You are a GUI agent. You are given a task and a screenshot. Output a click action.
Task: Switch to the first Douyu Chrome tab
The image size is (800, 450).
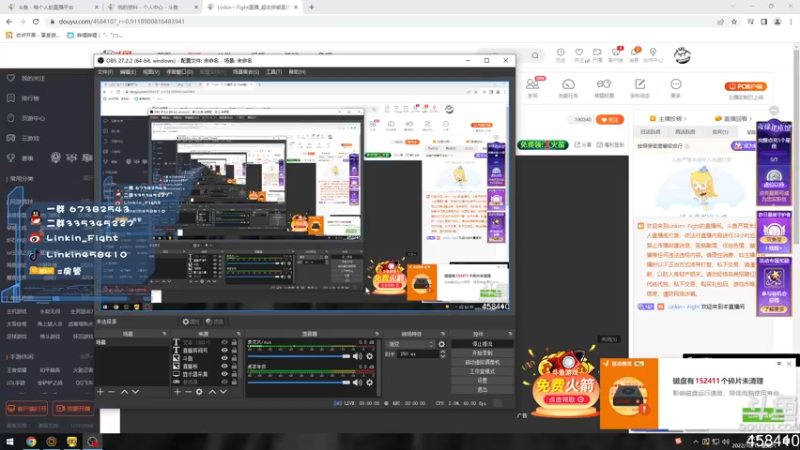(51, 7)
